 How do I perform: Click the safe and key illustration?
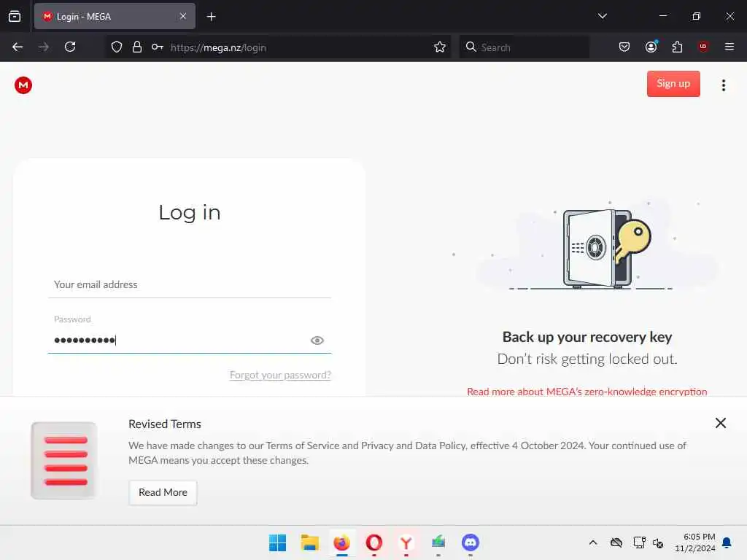606,248
